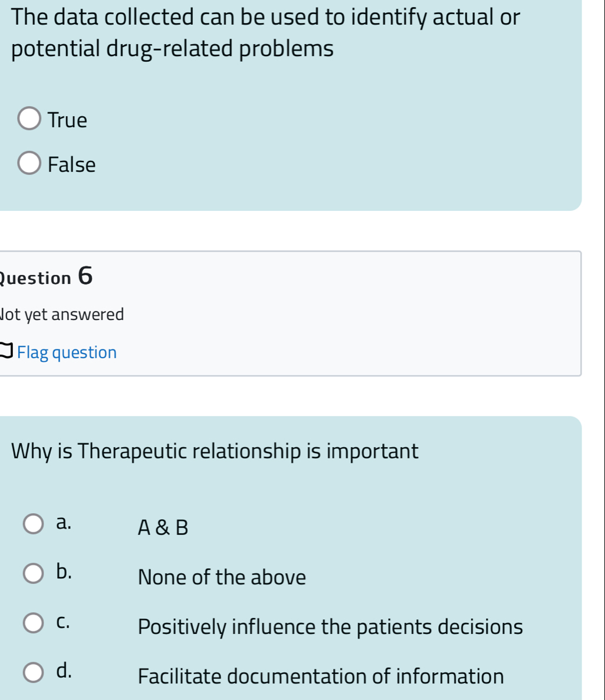
Task: Click 'Facilitate documentation of information' answer text
Action: 321,676
